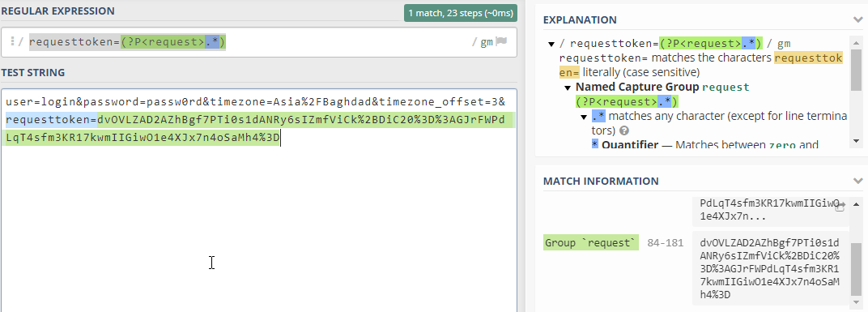This screenshot has width=868, height=312.
Task: Click the 'TEST STRING' section title
Action: (33, 73)
